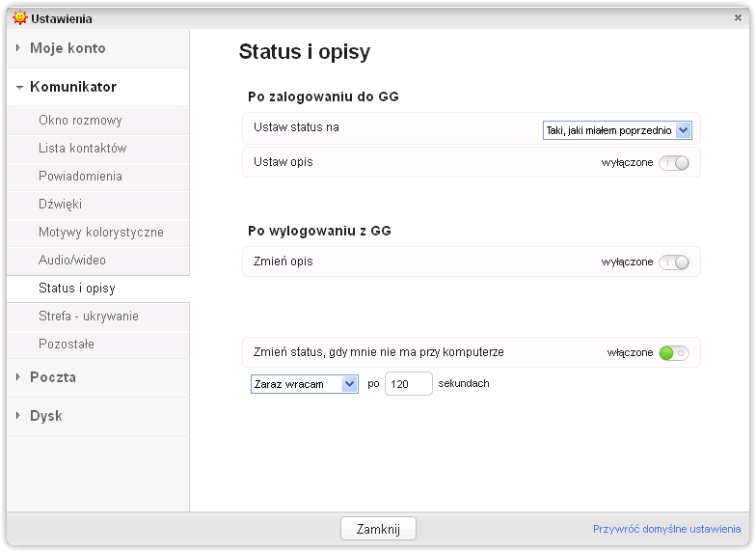Open the Ustaw status na dropdown
The width and height of the screenshot is (756, 552).
pyautogui.click(x=617, y=130)
